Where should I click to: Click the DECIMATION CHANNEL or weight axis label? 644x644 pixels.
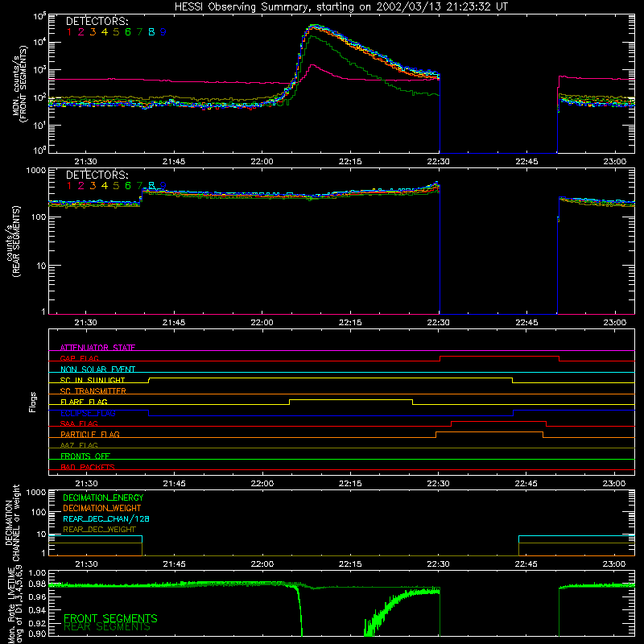[x=12, y=522]
